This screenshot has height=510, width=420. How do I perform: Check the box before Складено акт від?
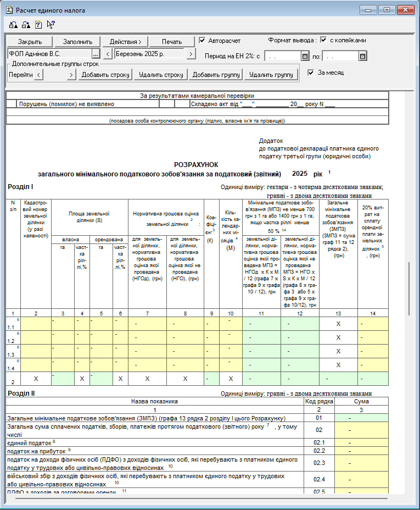pyautogui.click(x=182, y=104)
